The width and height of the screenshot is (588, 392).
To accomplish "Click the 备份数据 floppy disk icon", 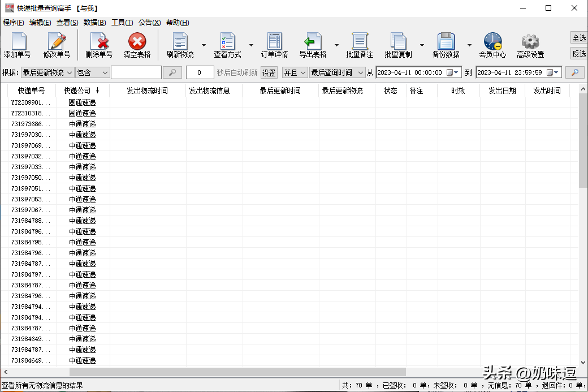I will click(446, 42).
